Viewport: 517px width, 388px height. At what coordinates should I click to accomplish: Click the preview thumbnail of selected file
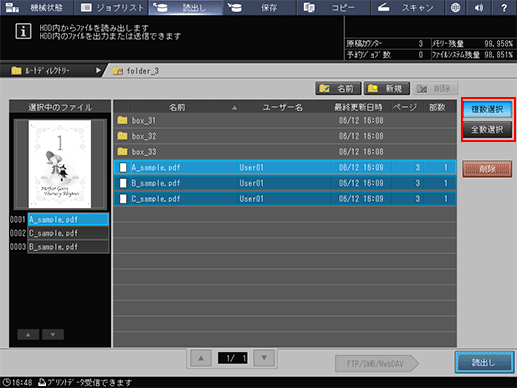[60, 164]
